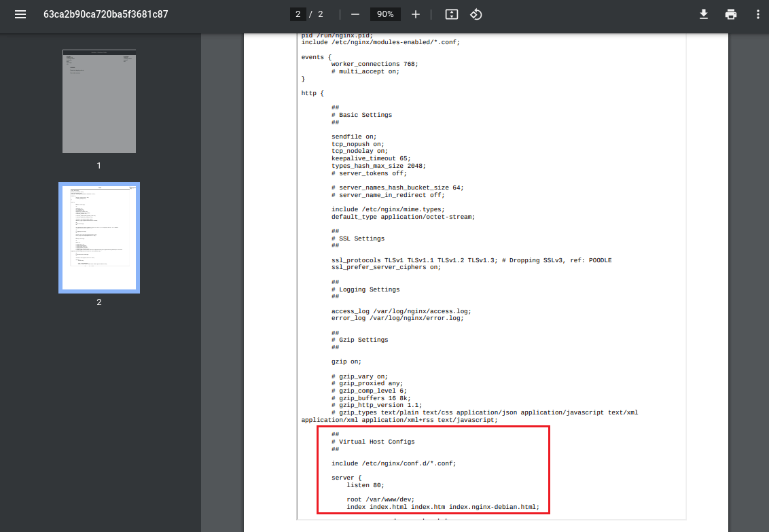This screenshot has height=532, width=769.
Task: Click the 90% zoom level field
Action: (x=385, y=14)
